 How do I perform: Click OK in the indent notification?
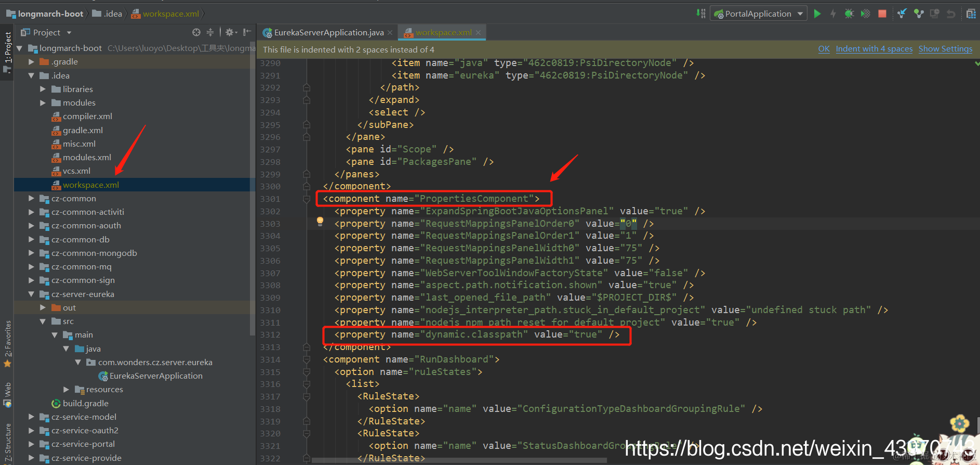click(824, 49)
